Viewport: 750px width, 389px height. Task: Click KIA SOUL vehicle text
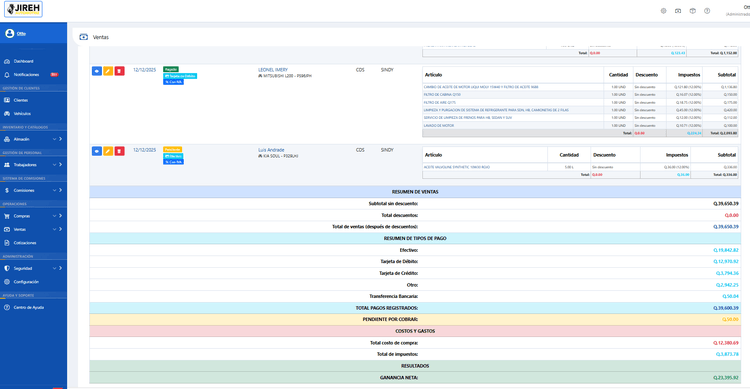click(280, 156)
